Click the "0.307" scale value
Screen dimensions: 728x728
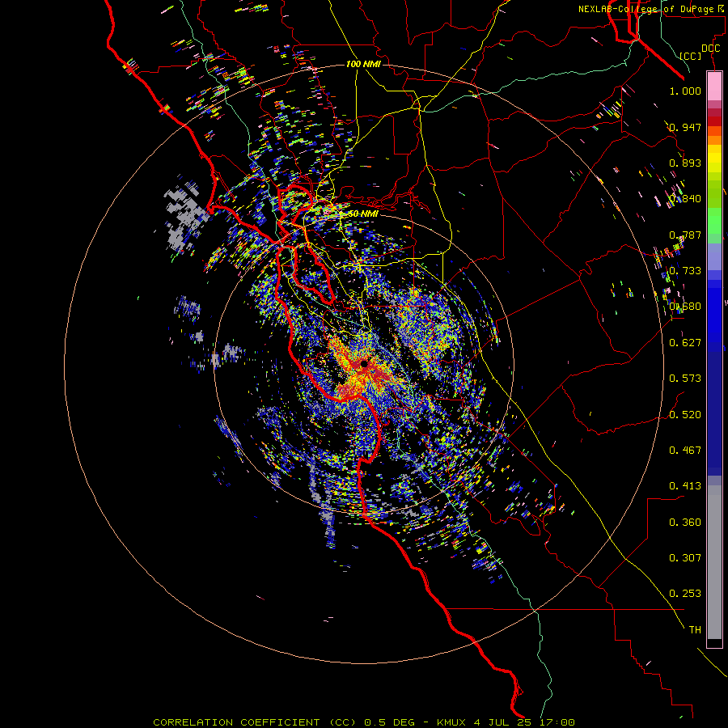[685, 558]
